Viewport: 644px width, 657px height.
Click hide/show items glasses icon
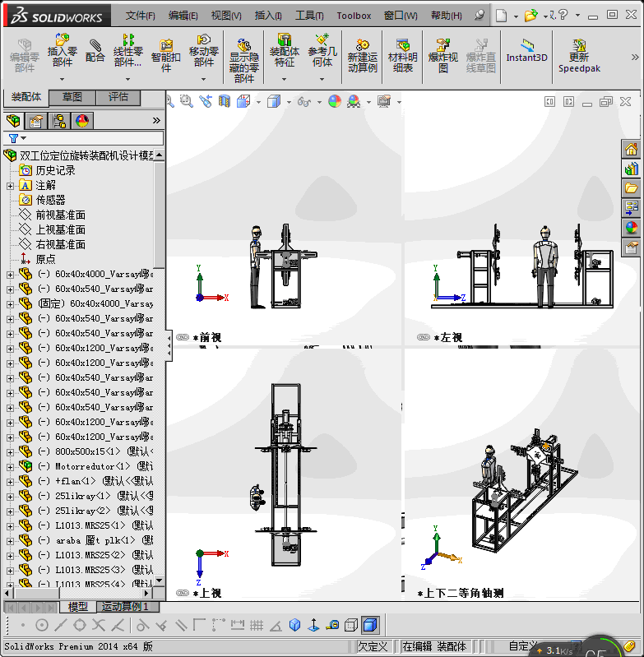click(x=304, y=101)
